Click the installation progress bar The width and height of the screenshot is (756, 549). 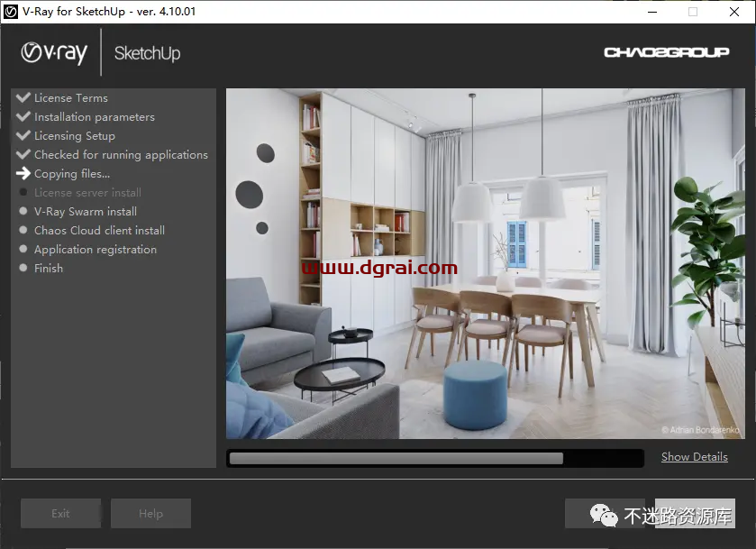(435, 458)
